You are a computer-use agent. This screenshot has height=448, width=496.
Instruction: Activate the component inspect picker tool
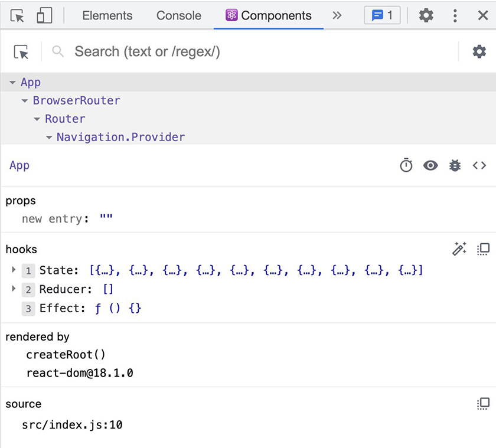[20, 52]
